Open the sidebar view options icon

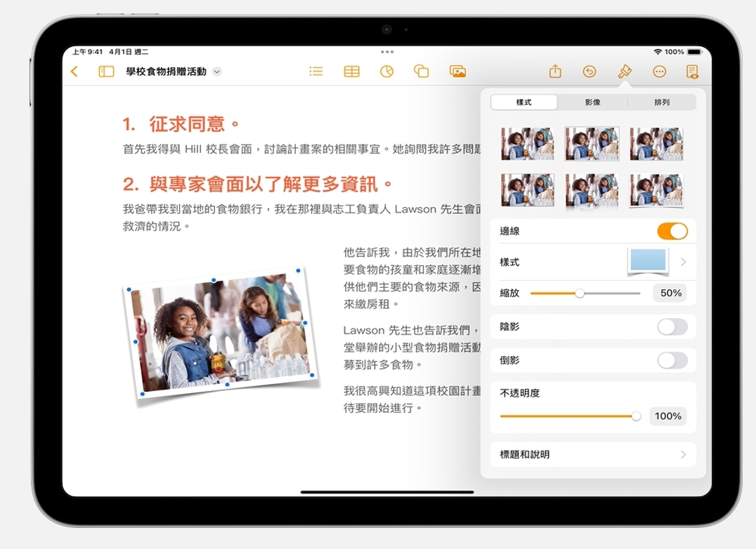(x=106, y=72)
